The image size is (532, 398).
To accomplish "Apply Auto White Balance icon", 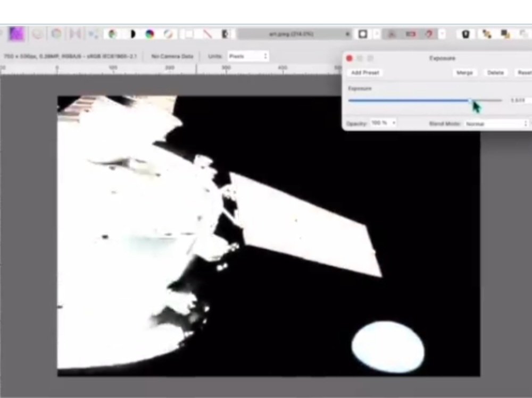I will [x=169, y=34].
